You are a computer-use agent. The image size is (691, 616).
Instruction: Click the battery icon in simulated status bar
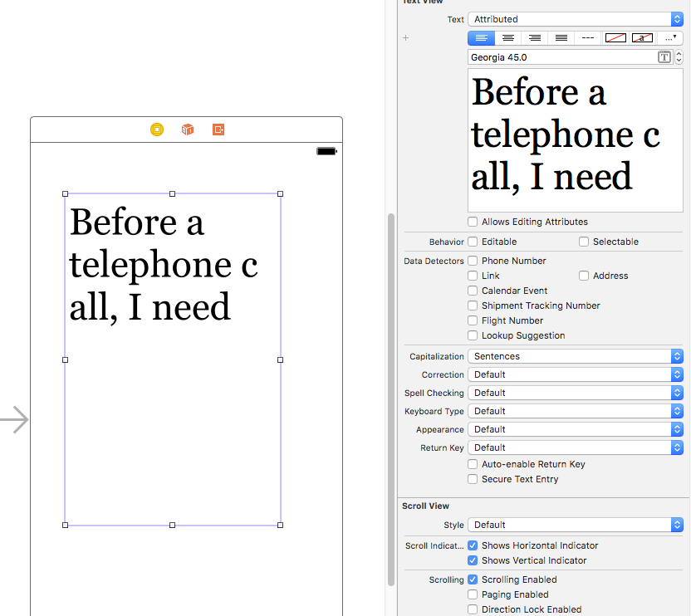326,152
